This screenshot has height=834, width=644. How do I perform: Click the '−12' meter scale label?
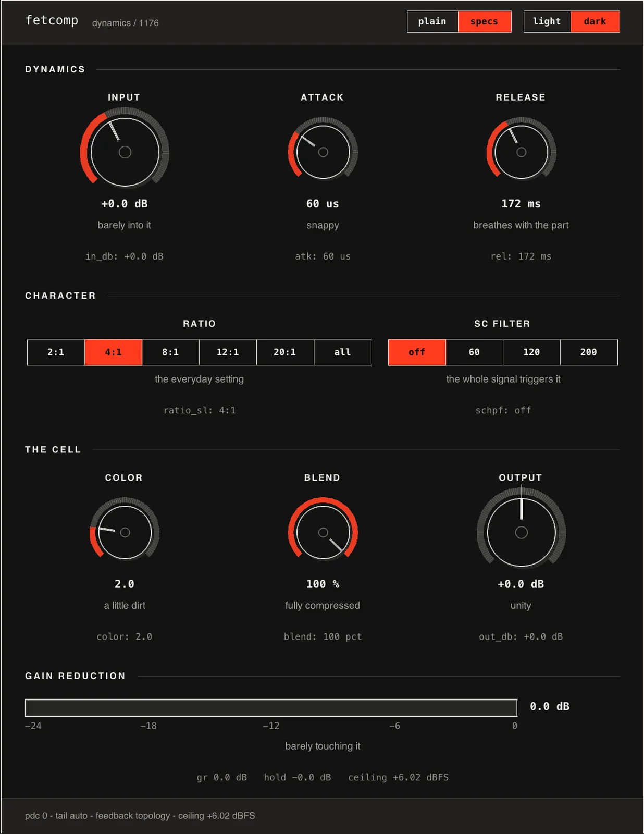click(x=271, y=726)
